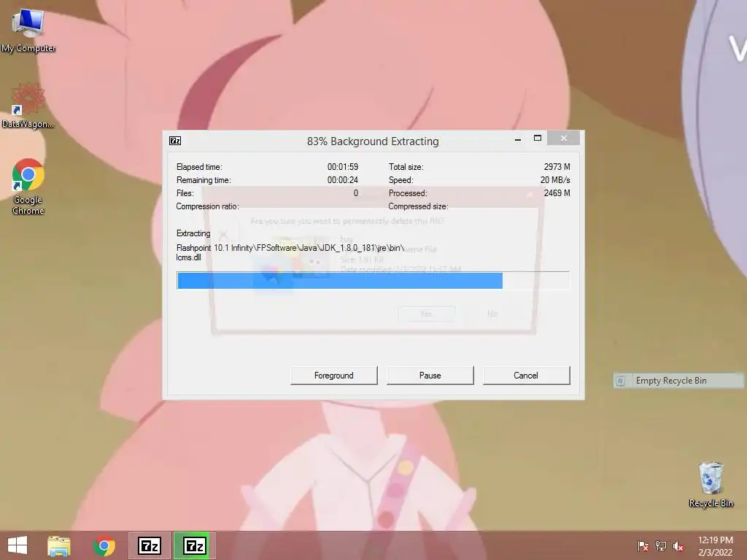Click the remaining time value 00:00:24
The width and height of the screenshot is (747, 560).
pos(343,180)
